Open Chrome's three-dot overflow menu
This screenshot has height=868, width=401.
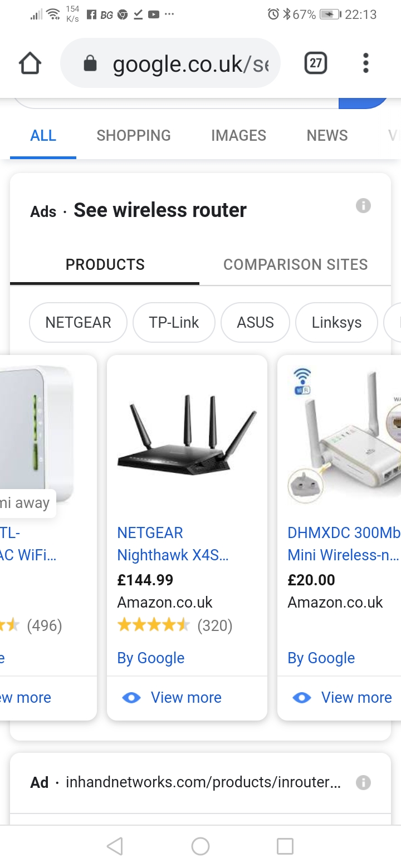pos(365,63)
